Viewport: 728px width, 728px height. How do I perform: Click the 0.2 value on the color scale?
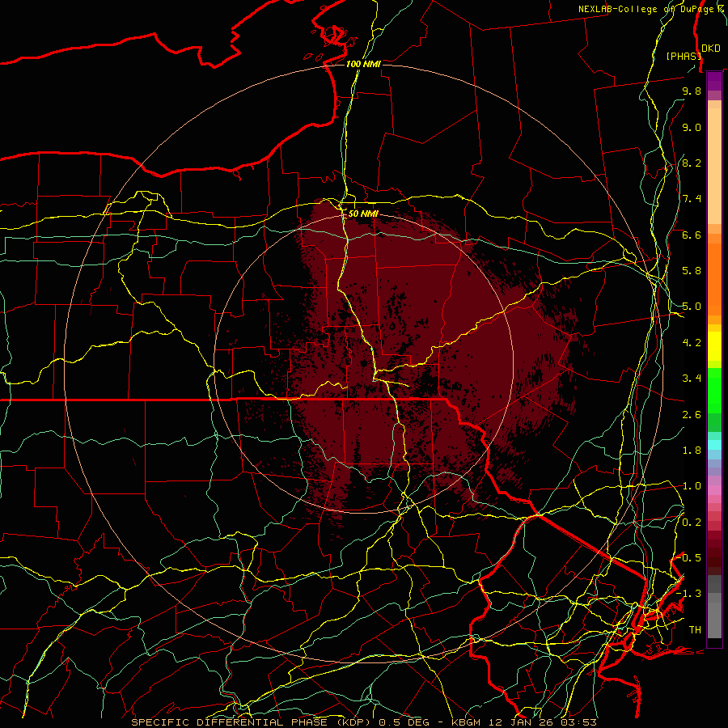pyautogui.click(x=692, y=523)
